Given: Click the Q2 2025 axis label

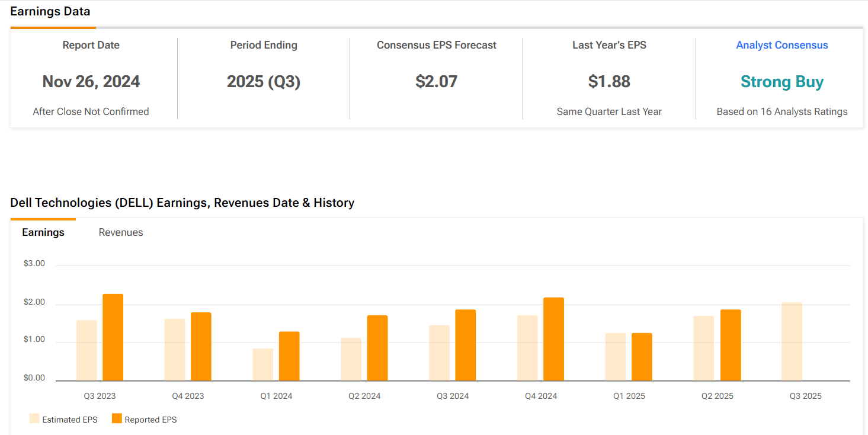Looking at the screenshot, I should (x=717, y=396).
